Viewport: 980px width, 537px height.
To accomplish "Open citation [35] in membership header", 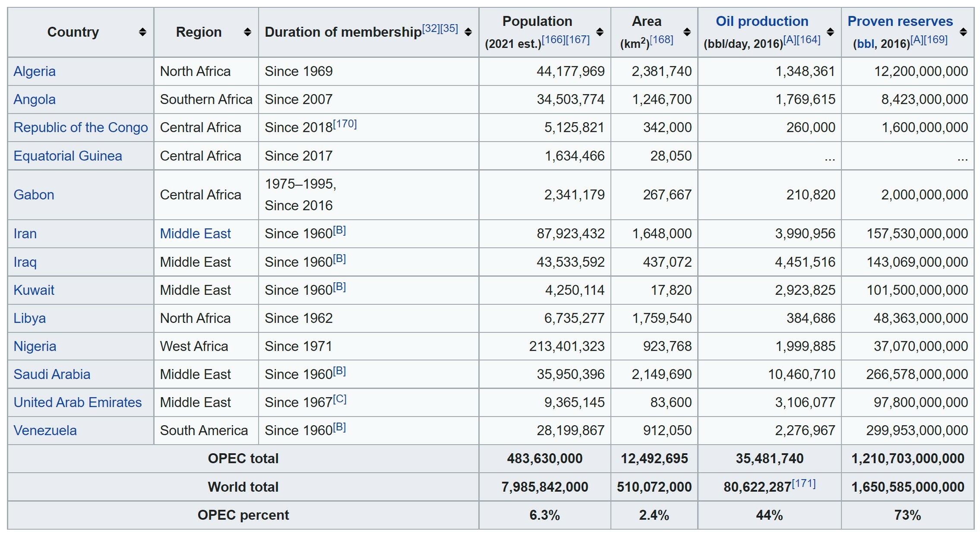I will [x=449, y=28].
